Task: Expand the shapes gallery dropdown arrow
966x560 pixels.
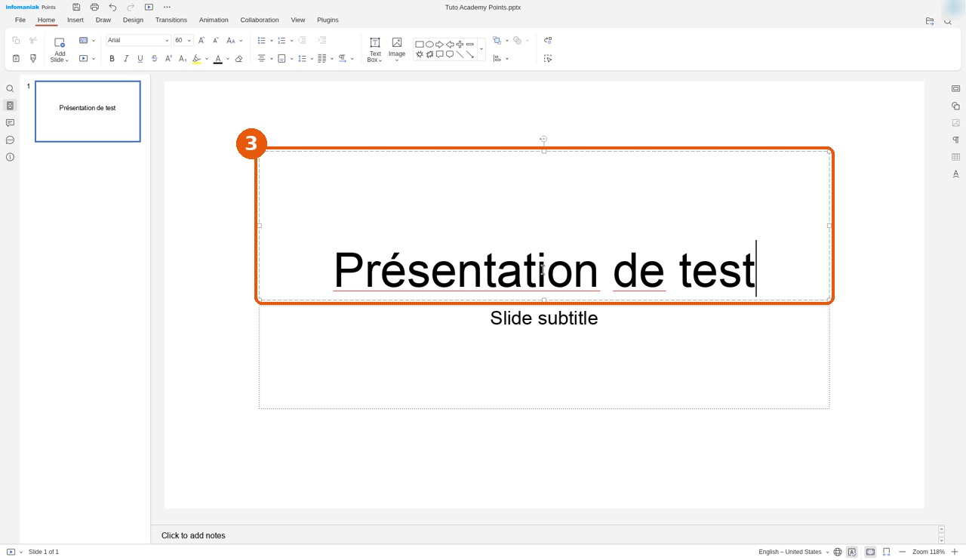Action: [x=481, y=49]
